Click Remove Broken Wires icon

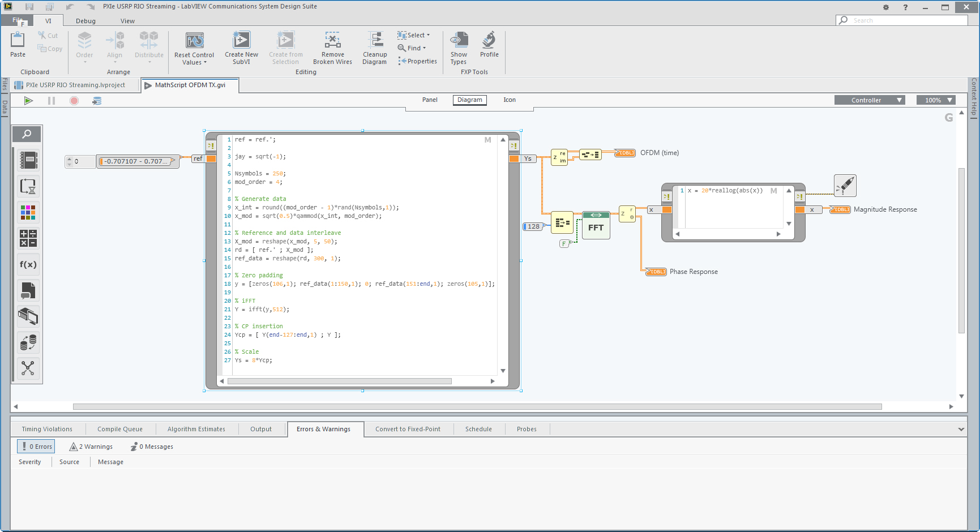click(x=332, y=40)
